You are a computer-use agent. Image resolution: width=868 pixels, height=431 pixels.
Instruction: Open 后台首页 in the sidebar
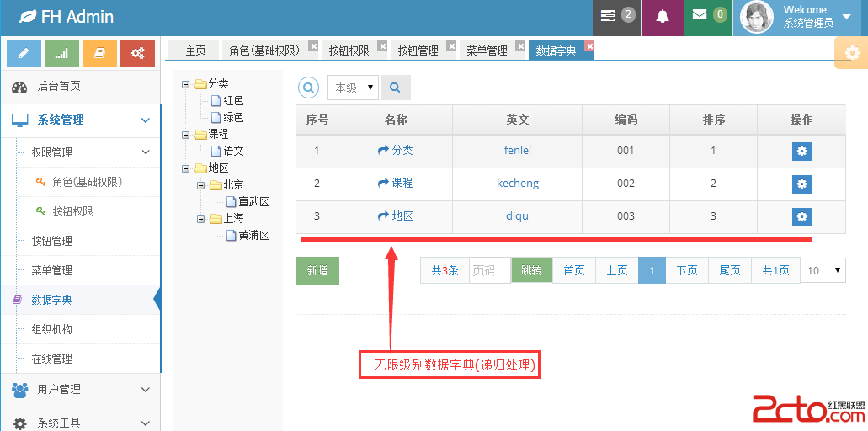tap(80, 87)
